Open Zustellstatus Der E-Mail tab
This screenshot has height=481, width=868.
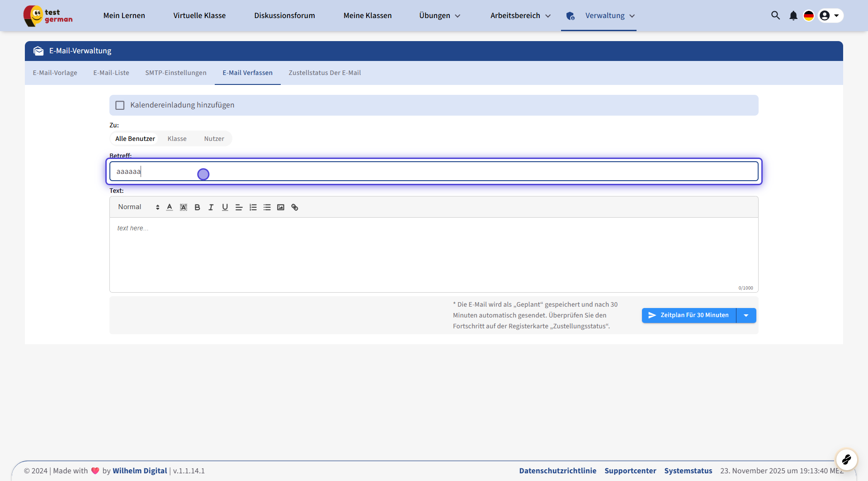325,73
